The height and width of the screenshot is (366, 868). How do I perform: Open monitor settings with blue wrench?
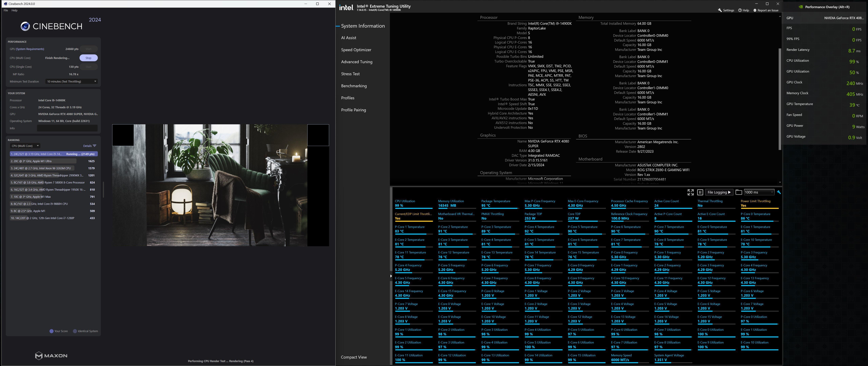(x=779, y=192)
